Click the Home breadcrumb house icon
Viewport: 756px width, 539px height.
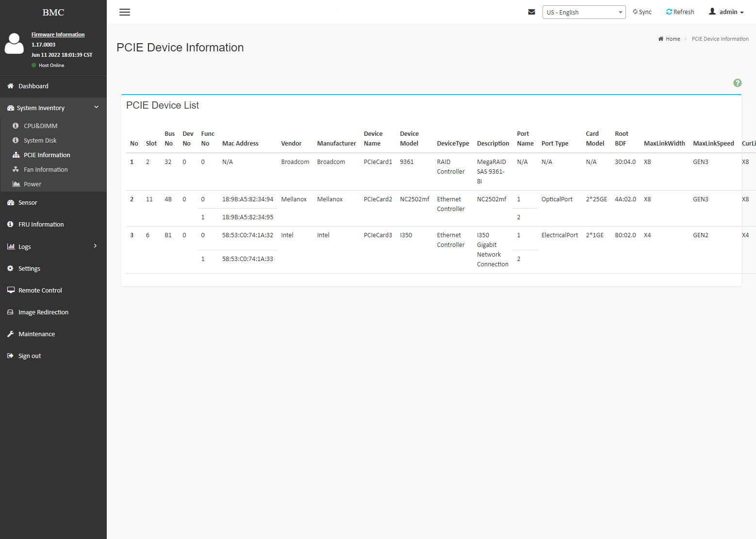tap(660, 39)
